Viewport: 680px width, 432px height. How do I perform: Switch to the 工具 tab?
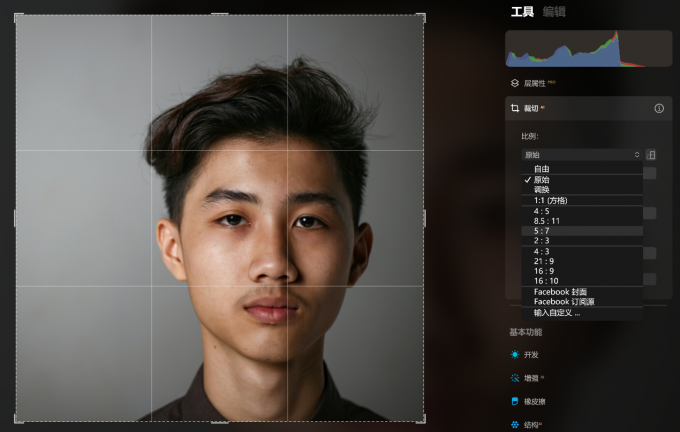tap(522, 12)
